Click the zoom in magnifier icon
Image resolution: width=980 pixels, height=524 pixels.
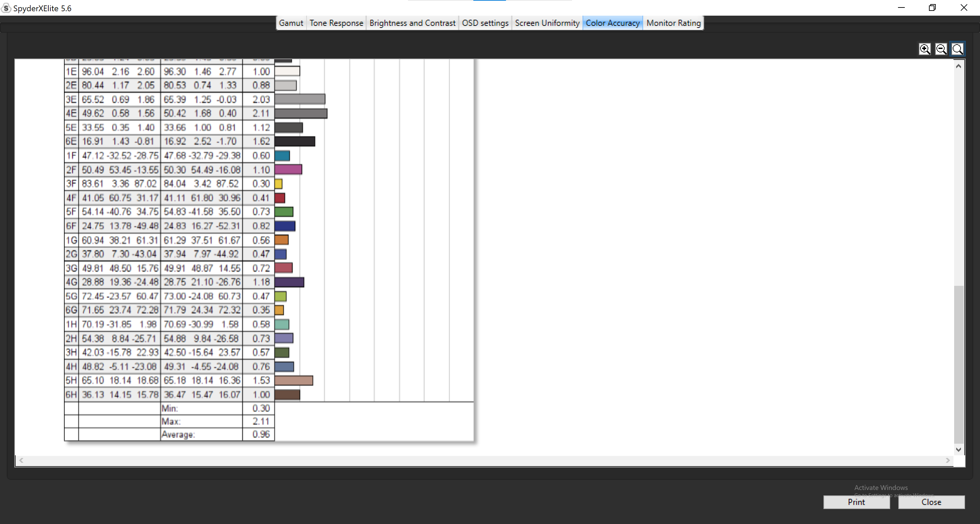pyautogui.click(x=925, y=49)
